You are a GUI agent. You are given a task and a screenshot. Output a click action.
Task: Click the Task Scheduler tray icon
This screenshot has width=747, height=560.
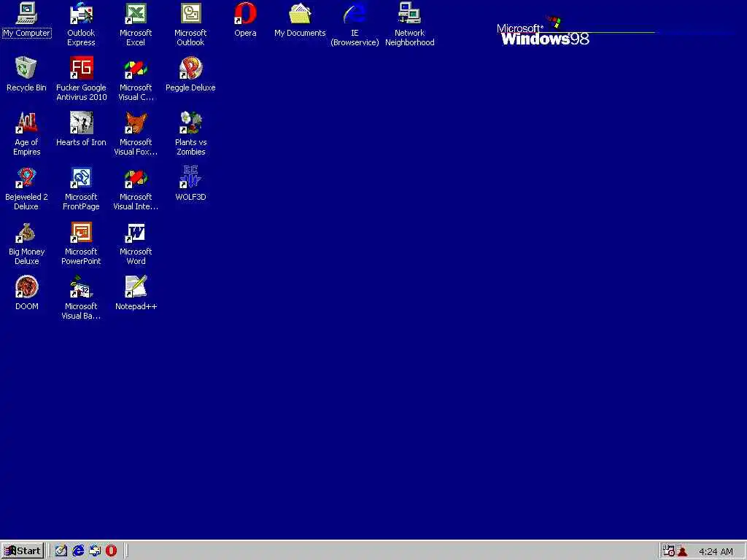click(669, 551)
